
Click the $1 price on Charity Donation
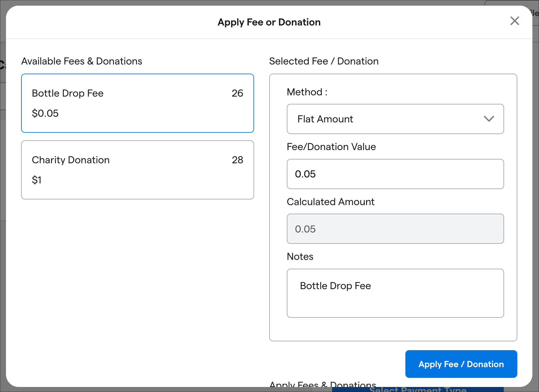coord(36,180)
